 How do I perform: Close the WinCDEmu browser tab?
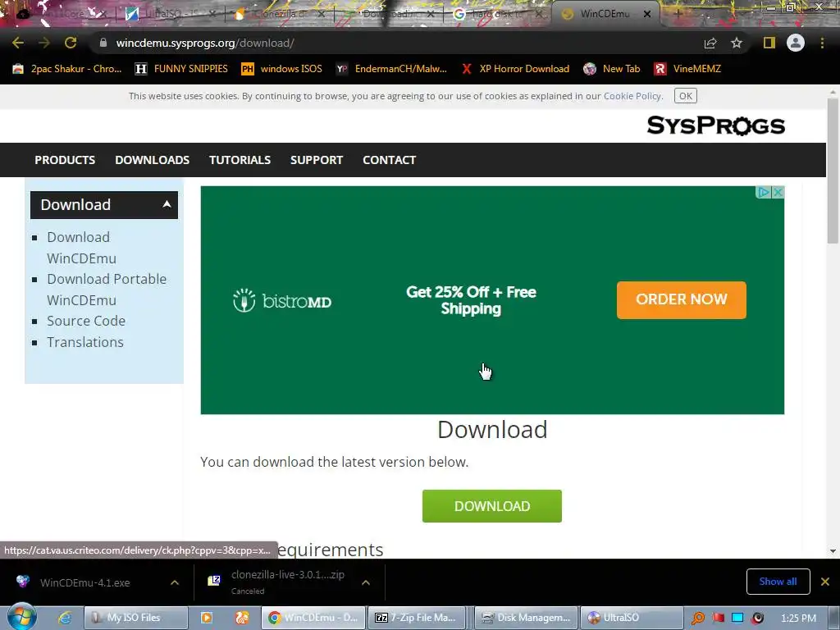click(x=647, y=14)
